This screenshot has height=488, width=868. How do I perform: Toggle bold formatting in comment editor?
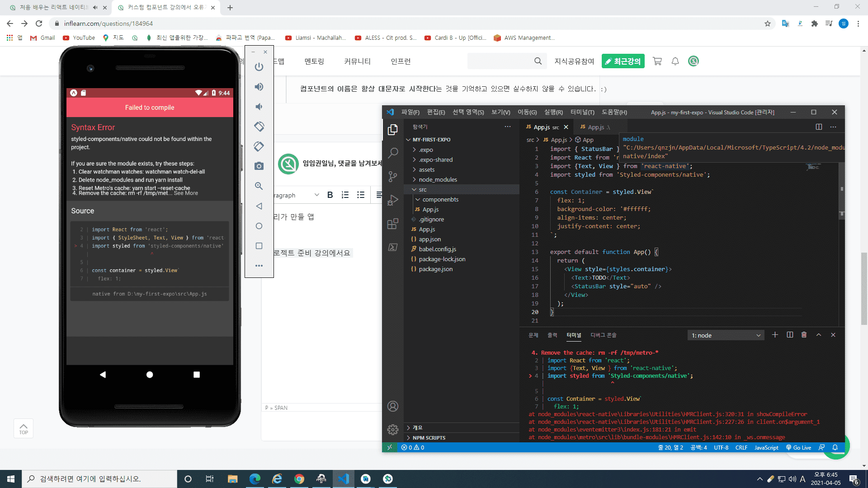coord(330,195)
